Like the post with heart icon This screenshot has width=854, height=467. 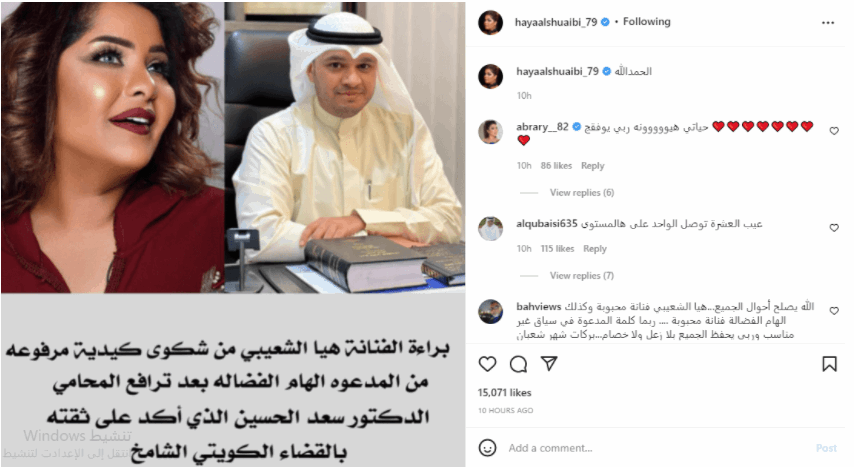487,363
